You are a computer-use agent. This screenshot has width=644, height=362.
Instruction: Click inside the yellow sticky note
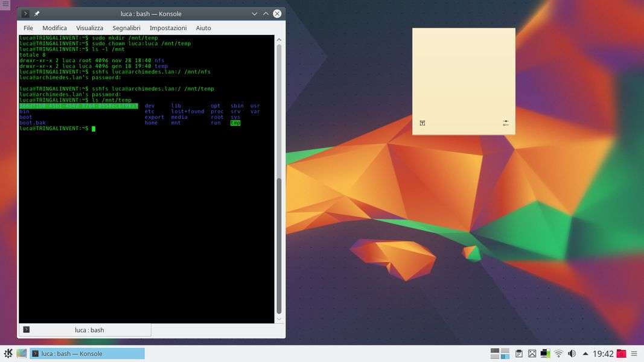[x=464, y=72]
